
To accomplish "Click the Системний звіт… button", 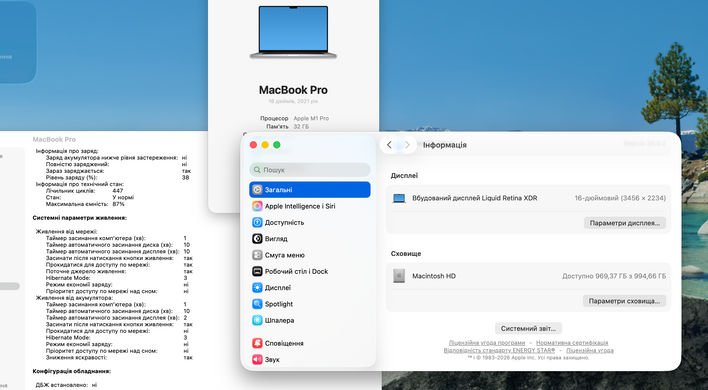I will click(528, 328).
